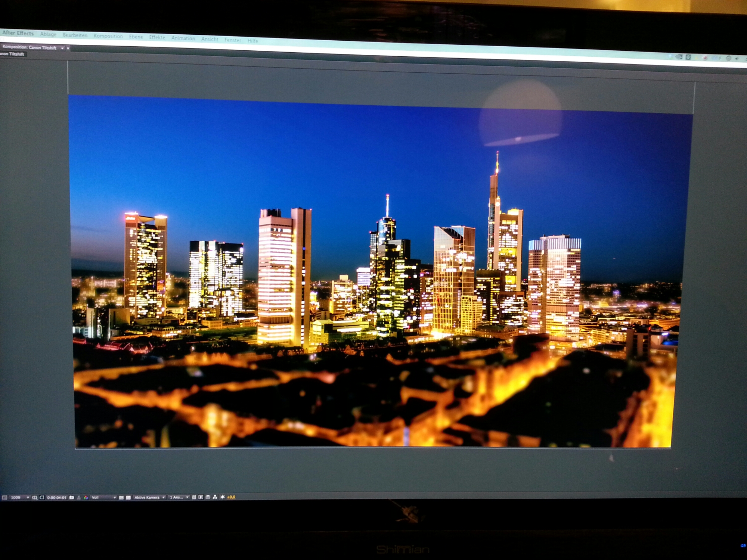Open the Effekte menu
Image resolution: width=747 pixels, height=560 pixels.
157,37
